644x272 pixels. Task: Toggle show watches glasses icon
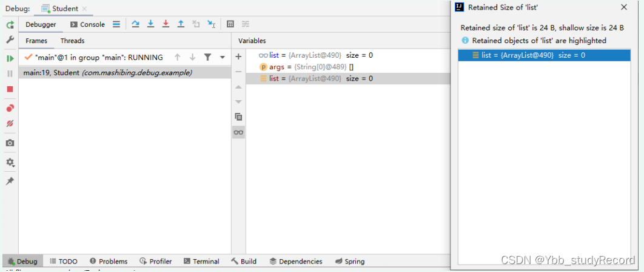click(238, 132)
